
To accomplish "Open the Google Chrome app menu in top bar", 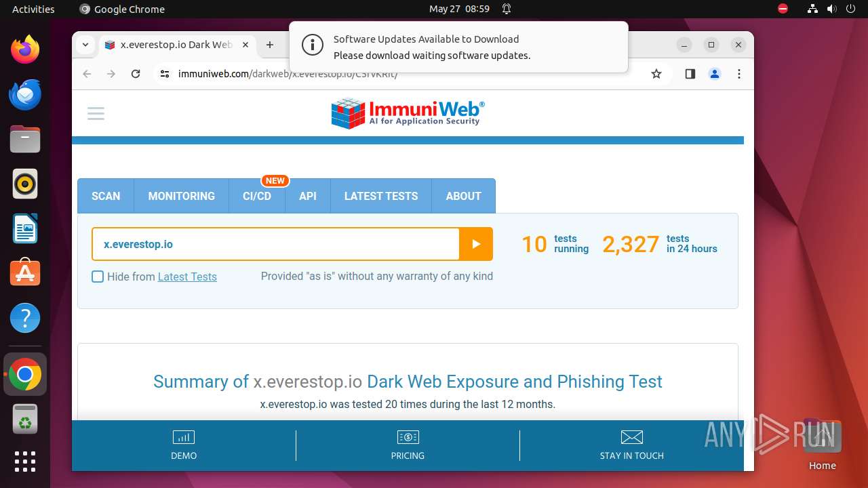I will point(122,9).
